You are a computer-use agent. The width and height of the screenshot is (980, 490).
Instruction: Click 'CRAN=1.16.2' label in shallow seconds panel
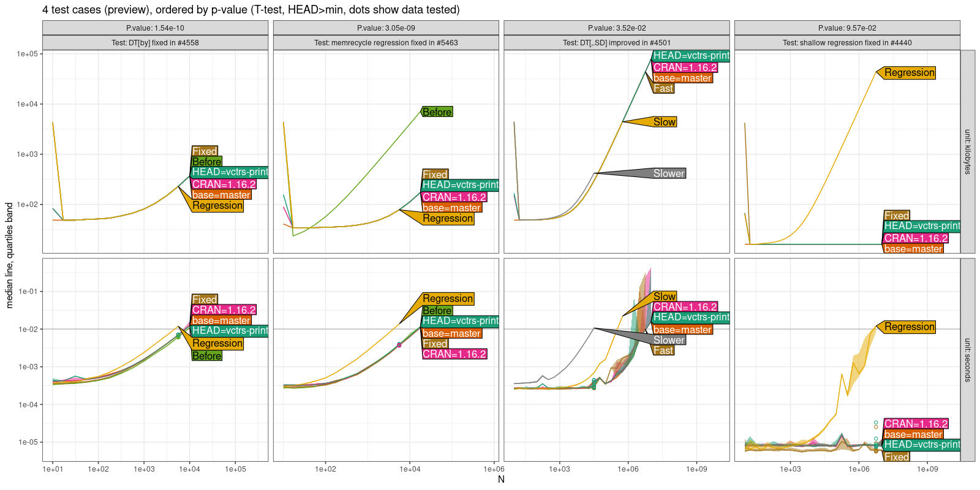(x=916, y=424)
